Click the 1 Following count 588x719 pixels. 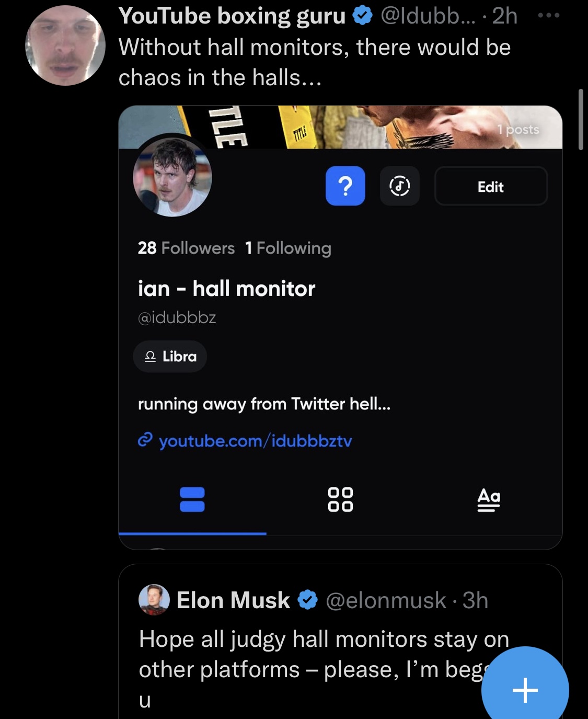tap(288, 248)
